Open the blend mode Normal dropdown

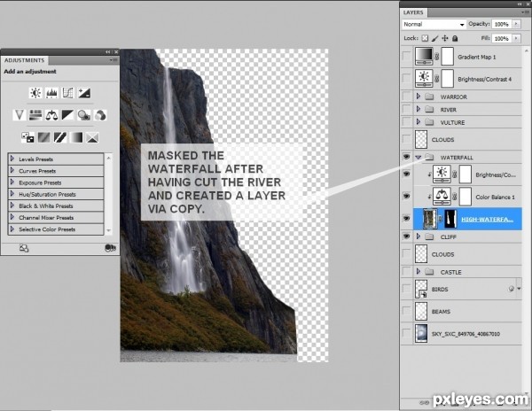(434, 25)
